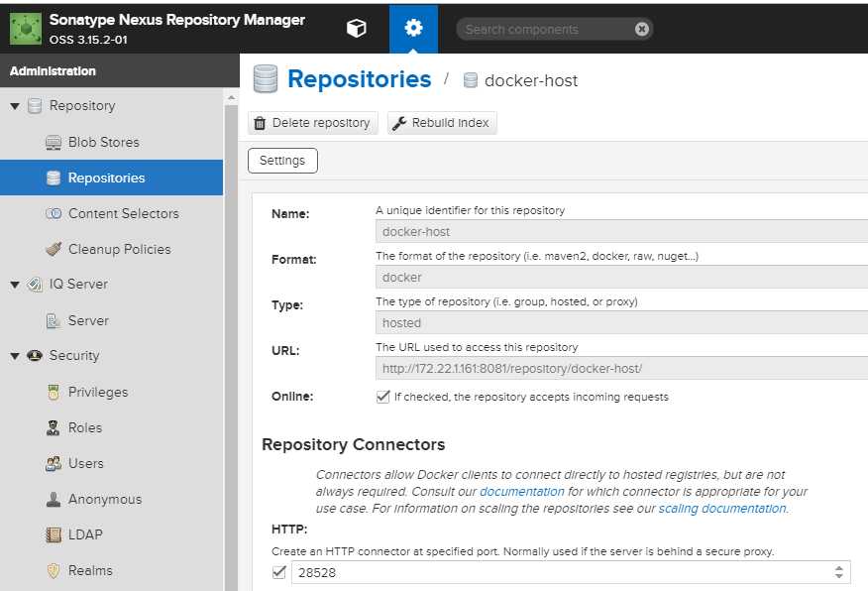Collapse the Security tree section

pyautogui.click(x=15, y=356)
